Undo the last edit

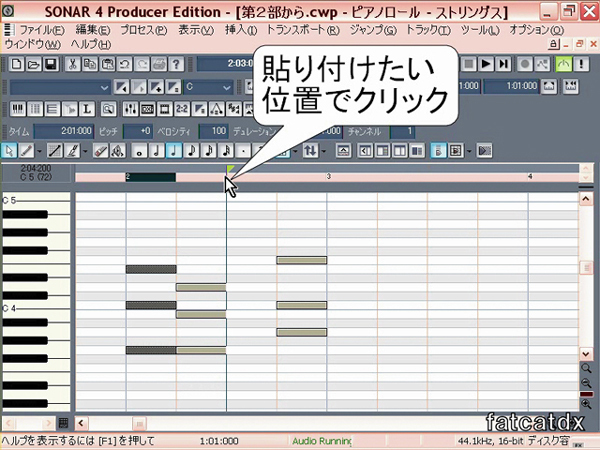[x=124, y=64]
